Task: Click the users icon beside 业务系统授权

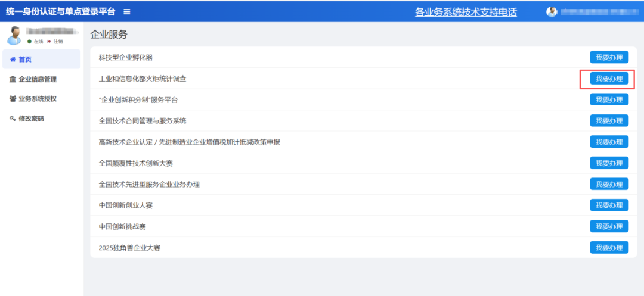Action: [13, 99]
